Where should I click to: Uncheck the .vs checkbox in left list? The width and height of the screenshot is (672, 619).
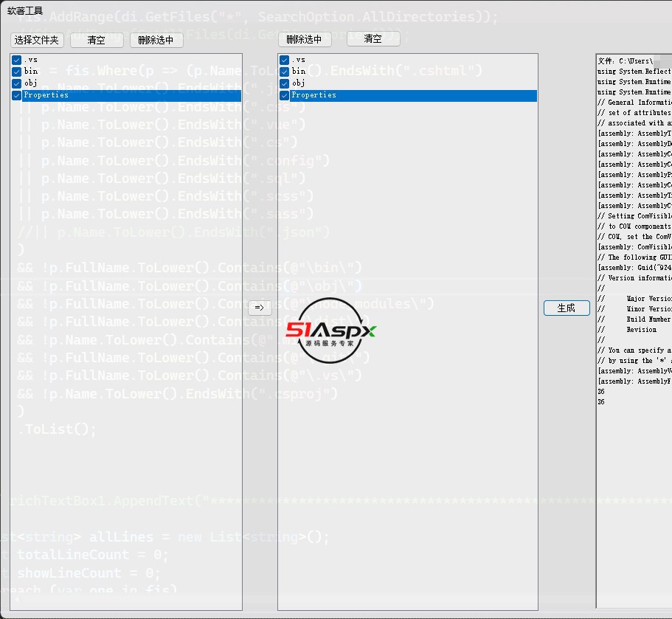17,60
